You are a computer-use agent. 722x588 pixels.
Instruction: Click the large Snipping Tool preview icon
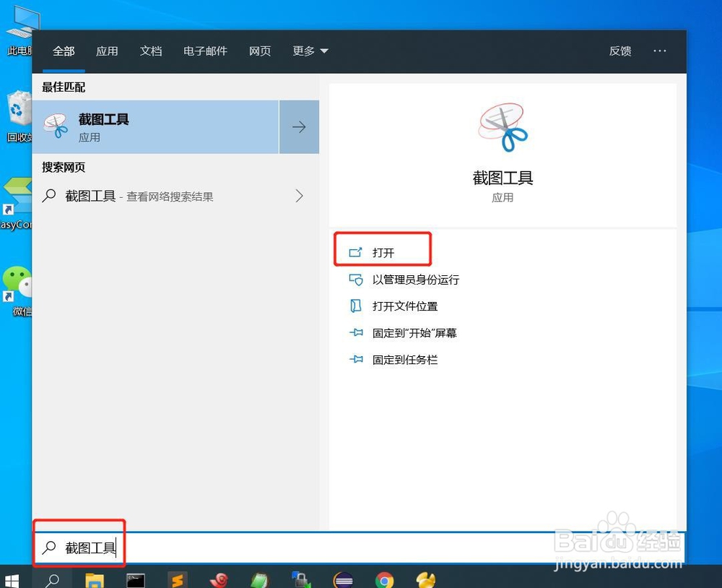pyautogui.click(x=503, y=127)
